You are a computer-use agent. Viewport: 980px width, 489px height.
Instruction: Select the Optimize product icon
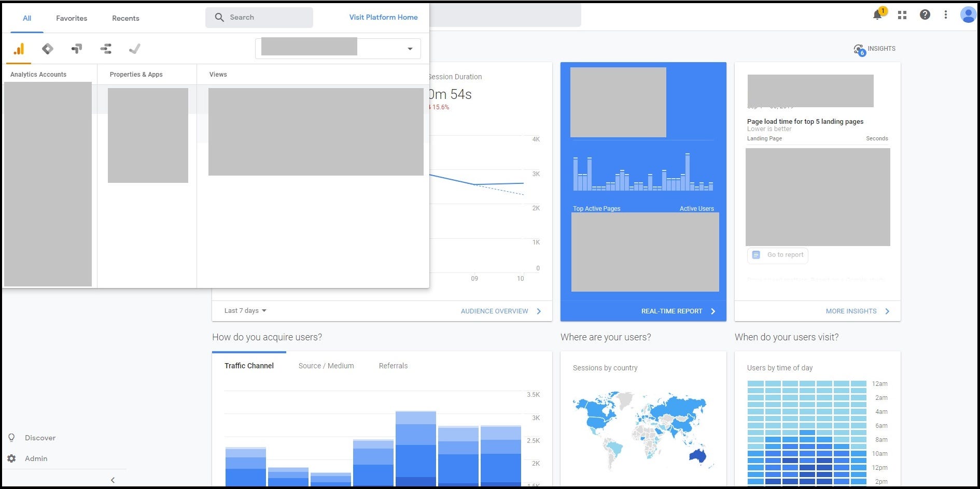click(77, 49)
